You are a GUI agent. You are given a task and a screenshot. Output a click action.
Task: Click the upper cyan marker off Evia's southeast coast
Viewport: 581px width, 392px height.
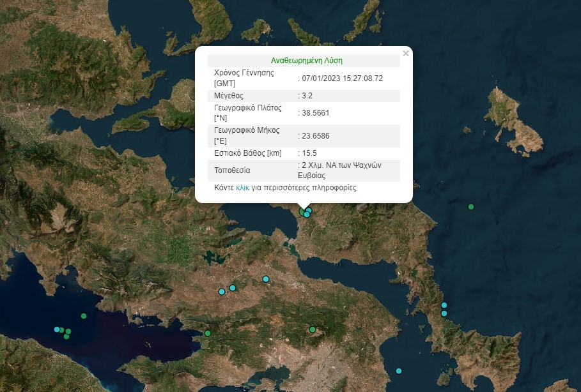coord(444,305)
